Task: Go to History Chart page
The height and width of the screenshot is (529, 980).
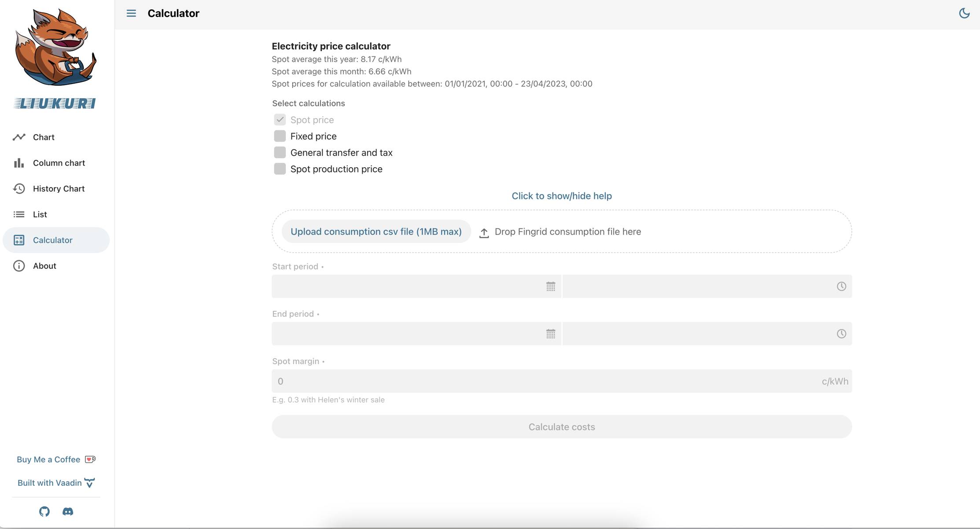Action: coord(59,189)
